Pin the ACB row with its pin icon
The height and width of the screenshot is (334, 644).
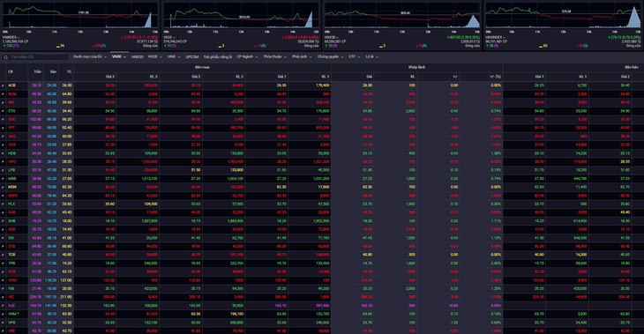3,85
